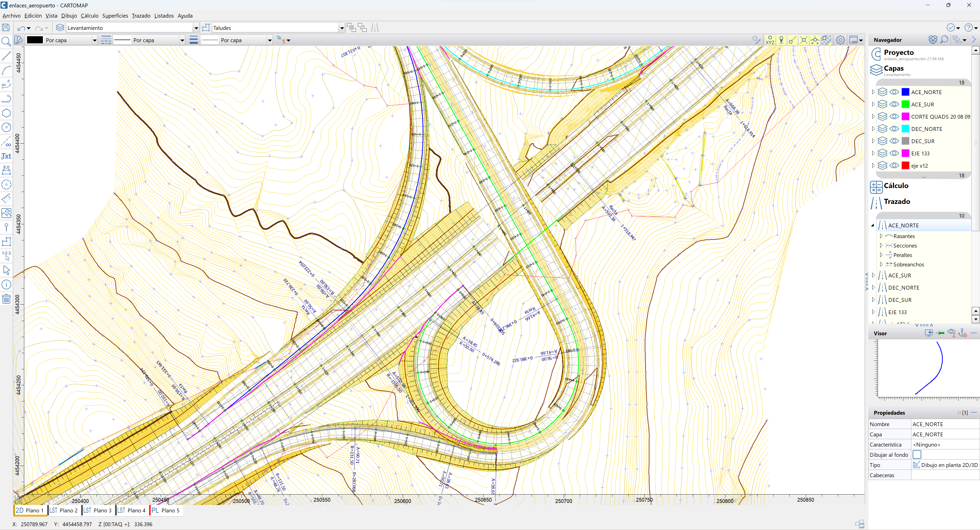Hide the ACE_NORTE layer with eye icon

click(x=895, y=92)
